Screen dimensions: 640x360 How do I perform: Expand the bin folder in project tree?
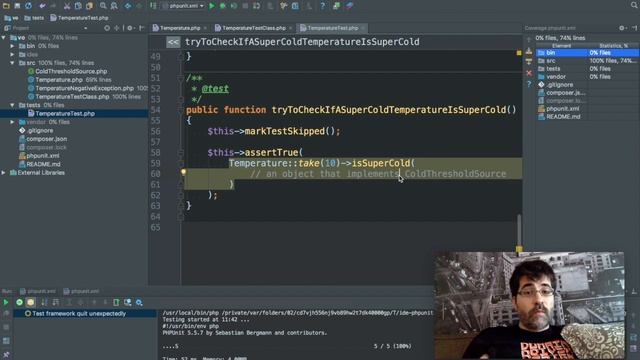point(13,46)
